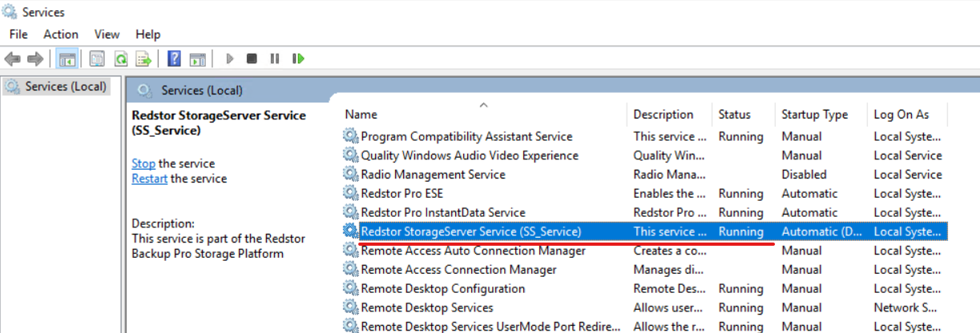Click 'Manages di...' description cell
Viewport: 980px width, 333px height.
pos(668,270)
